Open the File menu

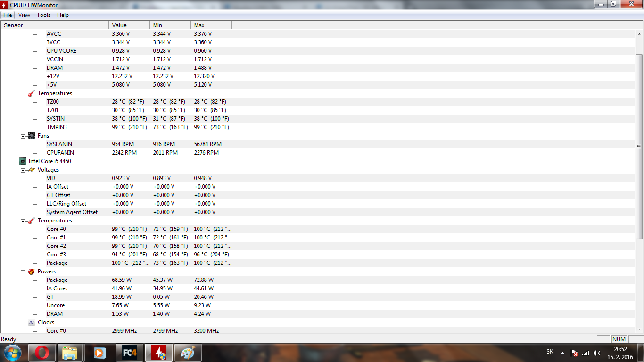(8, 15)
